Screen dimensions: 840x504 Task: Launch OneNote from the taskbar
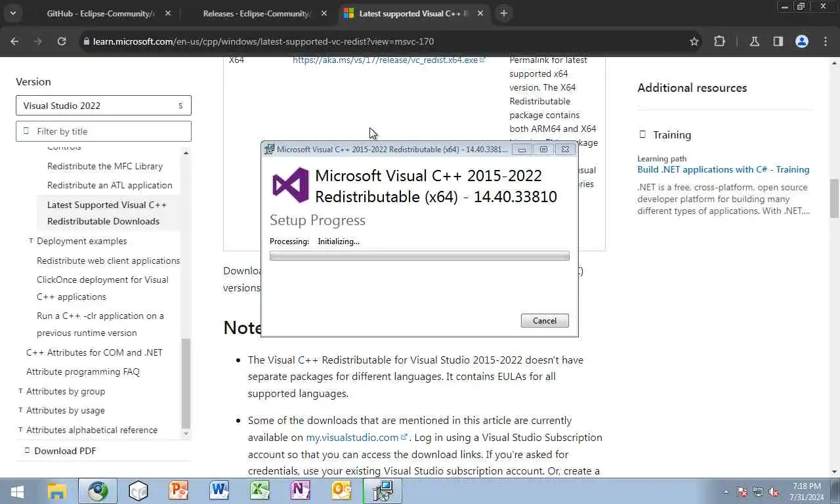(301, 491)
